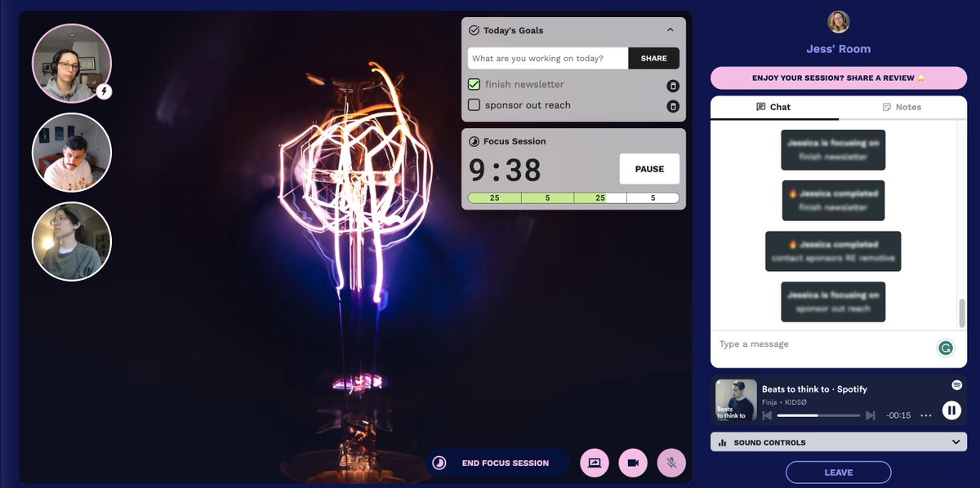
Task: Delete the sponsor out reach goal
Action: 673,106
